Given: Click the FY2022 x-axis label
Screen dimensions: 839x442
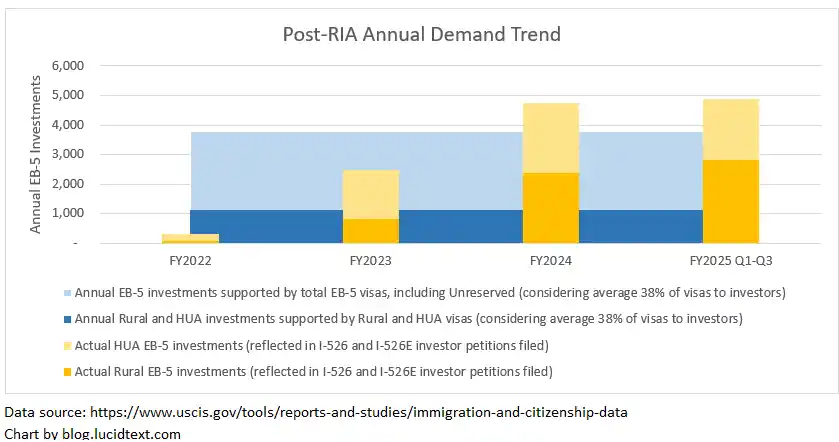Looking at the screenshot, I should 190,261.
